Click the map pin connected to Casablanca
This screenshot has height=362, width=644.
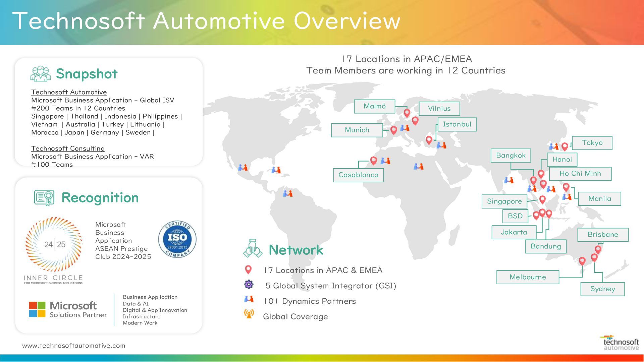373,161
